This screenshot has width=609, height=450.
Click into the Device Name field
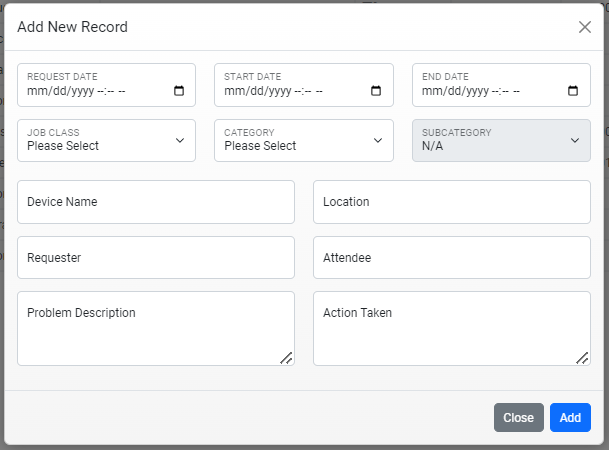(x=156, y=202)
